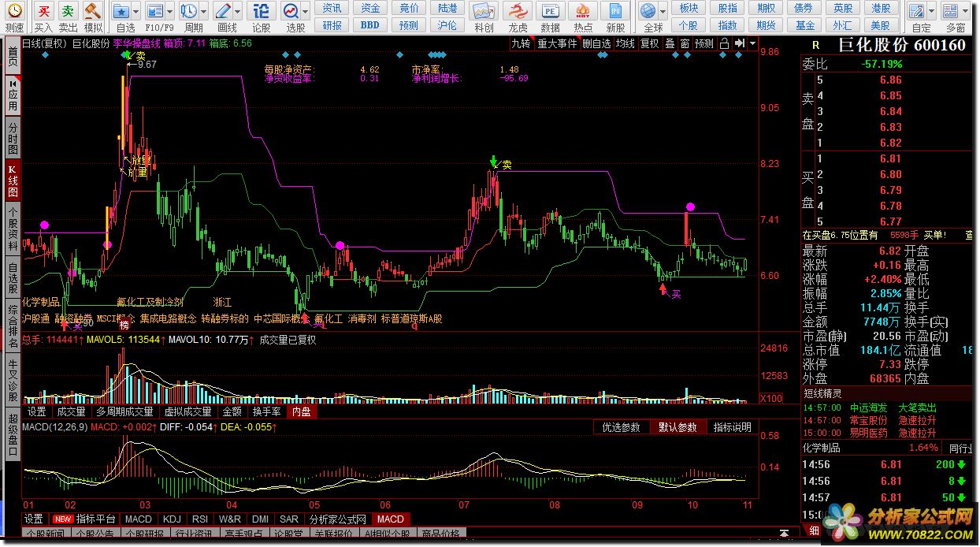Switch to the SAR indicator tab
This screenshot has width=980, height=547.
click(289, 519)
